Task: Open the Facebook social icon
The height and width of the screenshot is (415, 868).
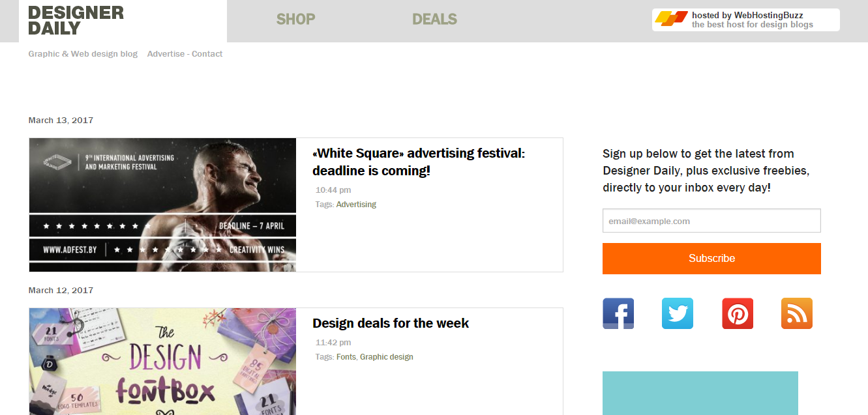Action: (x=618, y=313)
